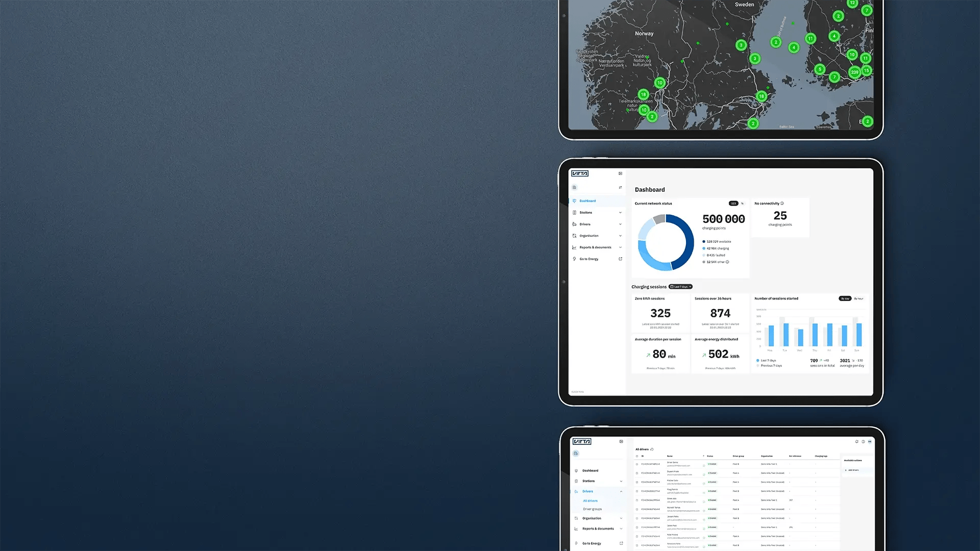This screenshot has height=551, width=980.
Task: Click sidebar collapse icon on Dashboard tablet
Action: [x=620, y=173]
